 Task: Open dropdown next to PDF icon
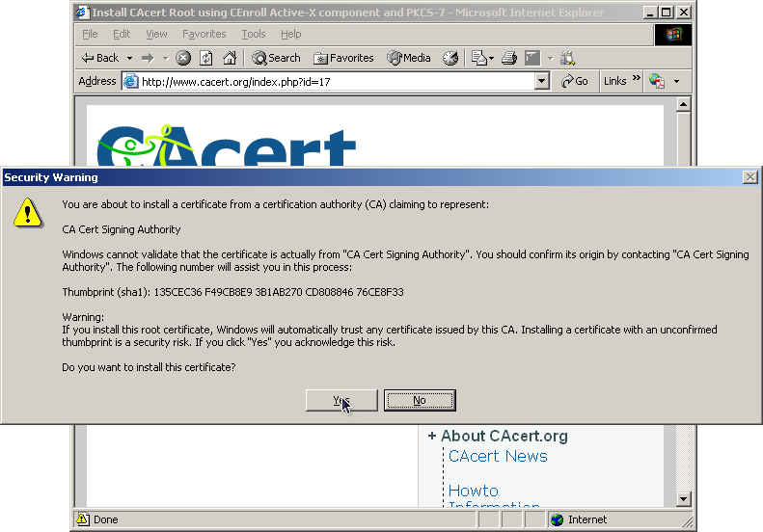tap(676, 81)
